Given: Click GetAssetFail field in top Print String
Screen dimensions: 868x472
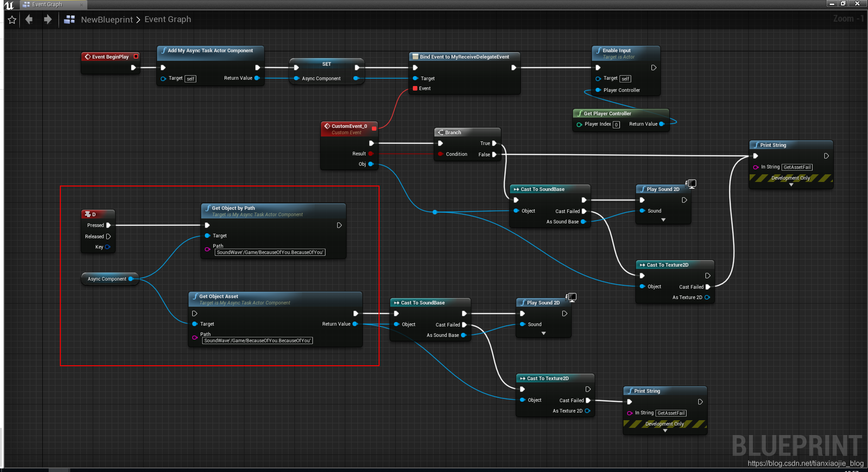Looking at the screenshot, I should click(x=797, y=167).
